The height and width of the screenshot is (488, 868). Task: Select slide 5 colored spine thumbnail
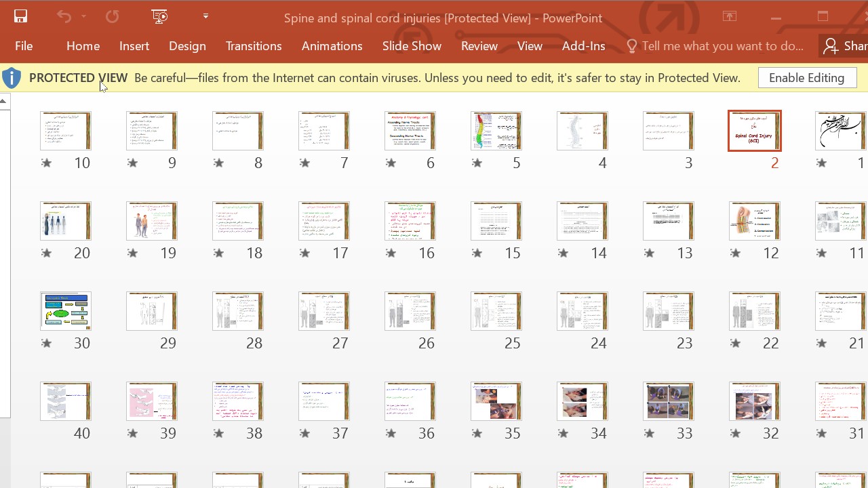pos(496,131)
